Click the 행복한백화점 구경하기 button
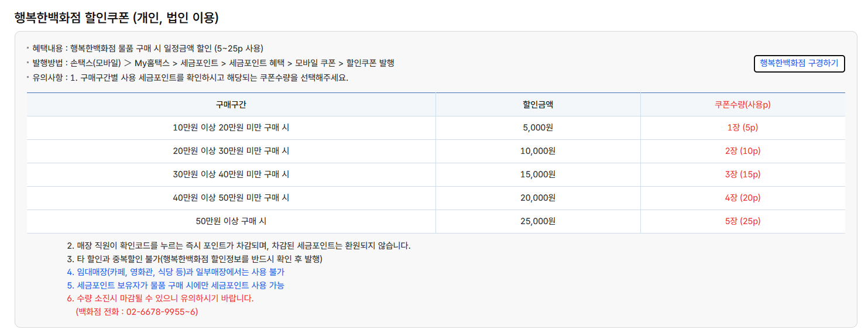 click(799, 63)
